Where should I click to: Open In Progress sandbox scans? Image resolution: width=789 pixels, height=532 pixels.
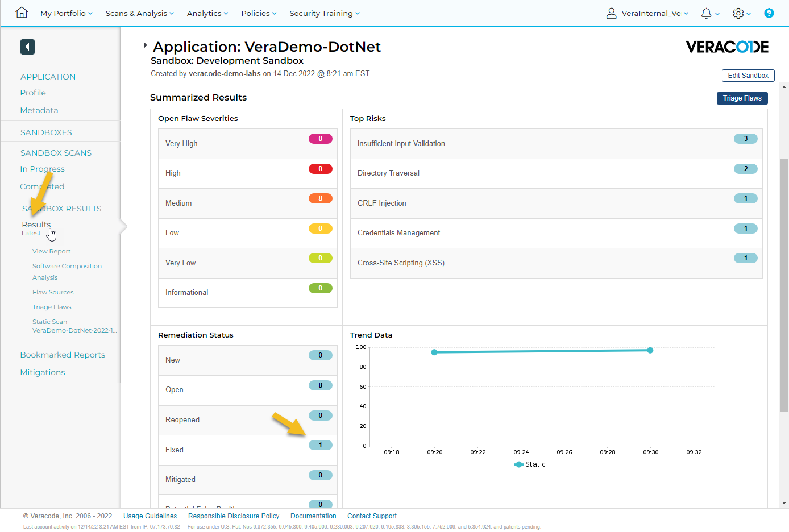point(43,169)
